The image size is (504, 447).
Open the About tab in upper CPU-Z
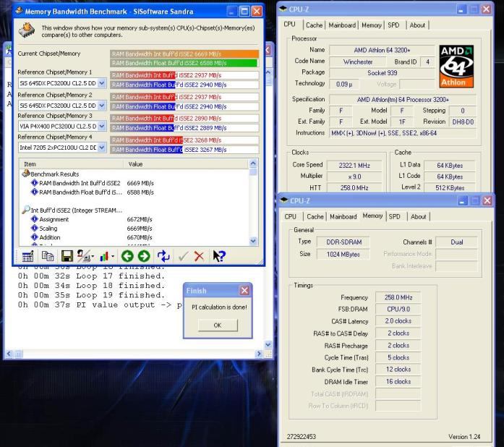[x=417, y=25]
